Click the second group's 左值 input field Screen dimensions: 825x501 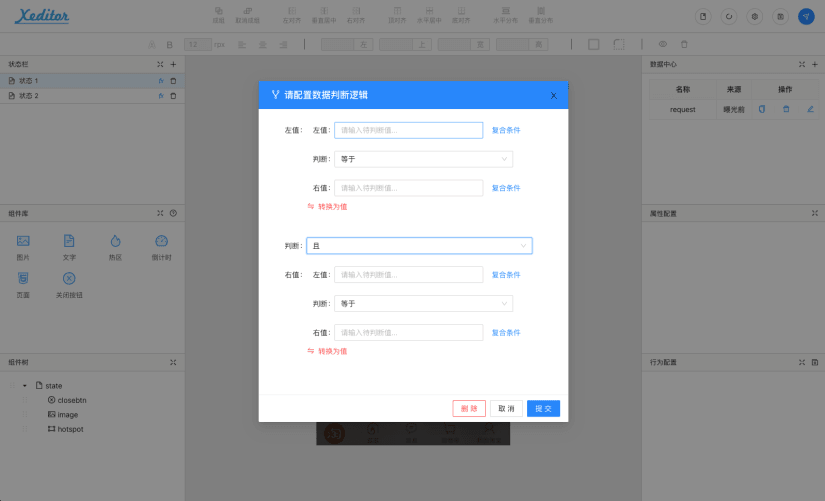pos(408,275)
